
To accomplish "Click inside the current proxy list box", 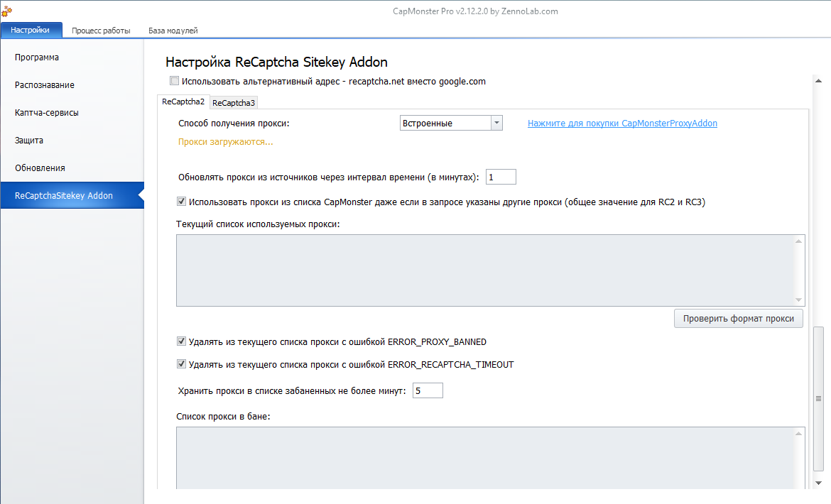I will [x=483, y=270].
